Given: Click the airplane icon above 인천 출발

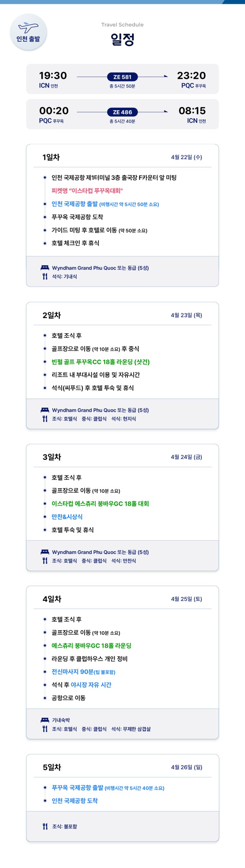Looking at the screenshot, I should (28, 28).
